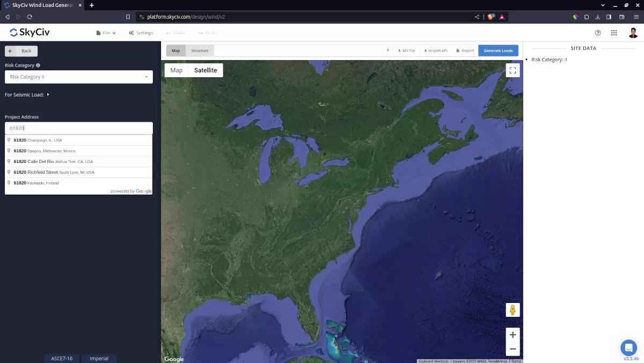This screenshot has height=363, width=644.
Task: Click the help circle icon near apps grid
Action: [x=598, y=33]
